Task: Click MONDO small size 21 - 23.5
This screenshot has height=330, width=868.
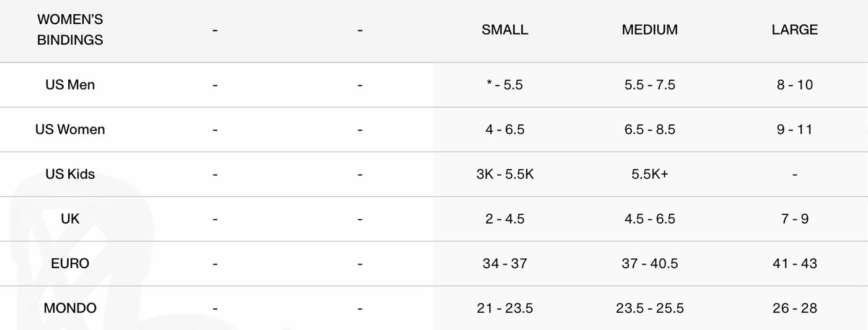Action: click(505, 308)
